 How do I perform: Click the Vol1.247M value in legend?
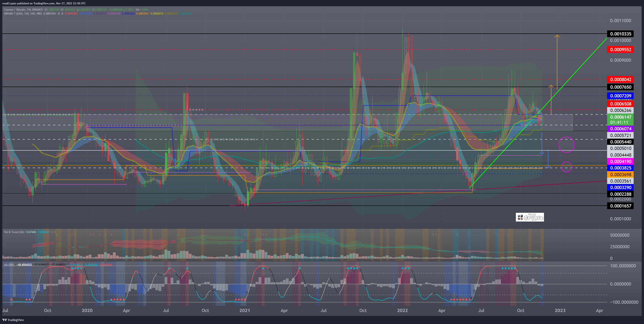[x=142, y=10]
